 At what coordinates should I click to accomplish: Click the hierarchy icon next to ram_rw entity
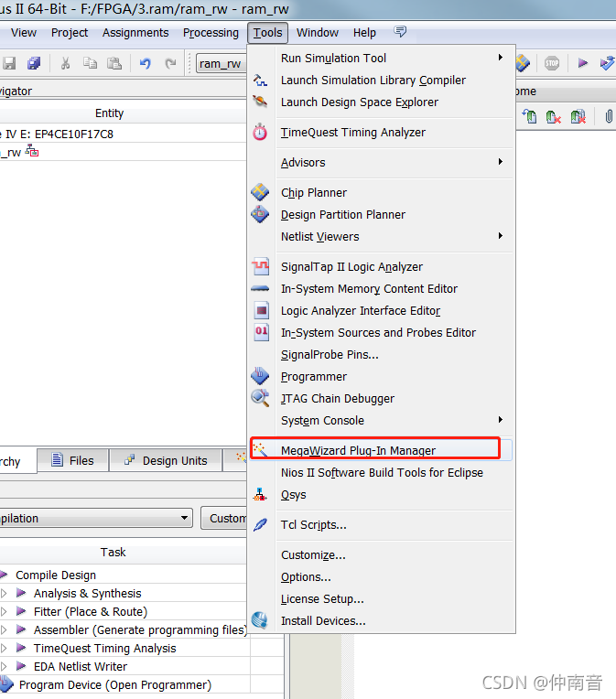click(32, 151)
